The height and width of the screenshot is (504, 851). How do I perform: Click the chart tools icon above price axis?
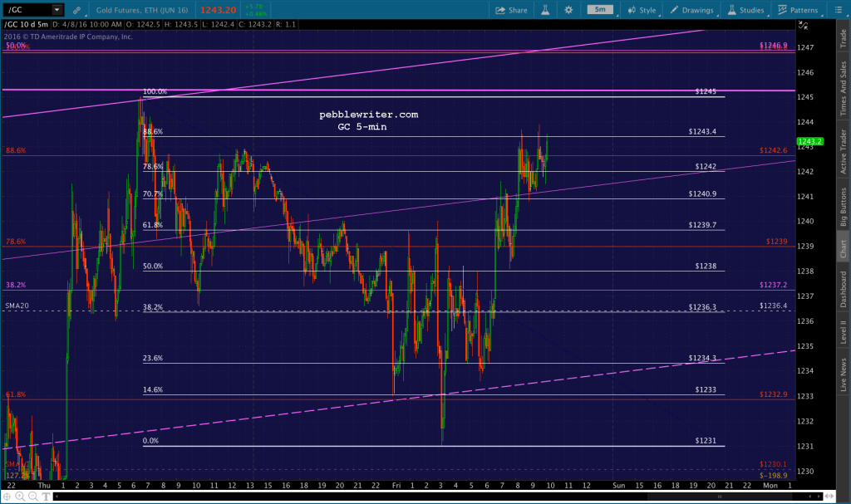coord(804,25)
